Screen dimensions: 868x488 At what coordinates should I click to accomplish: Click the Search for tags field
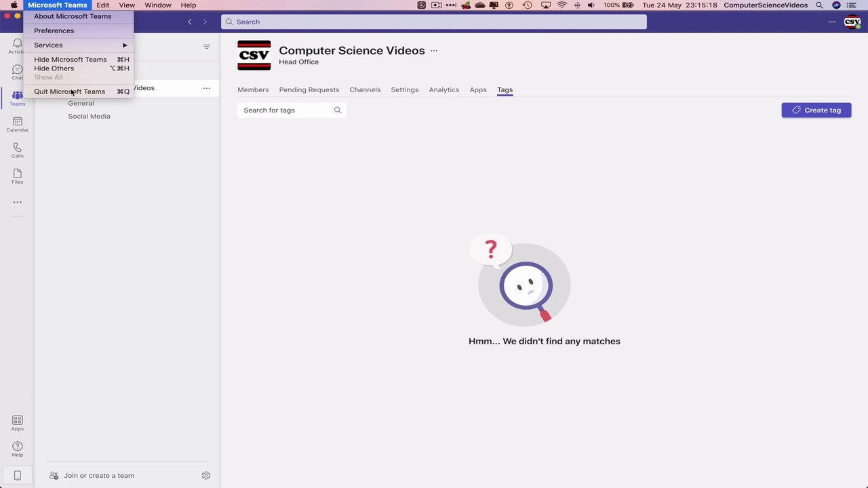[x=292, y=110]
